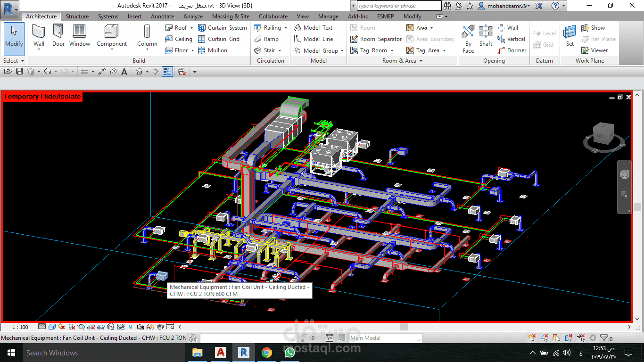Switch to the Systems ribbon tab
This screenshot has width=644, height=362.
(108, 16)
